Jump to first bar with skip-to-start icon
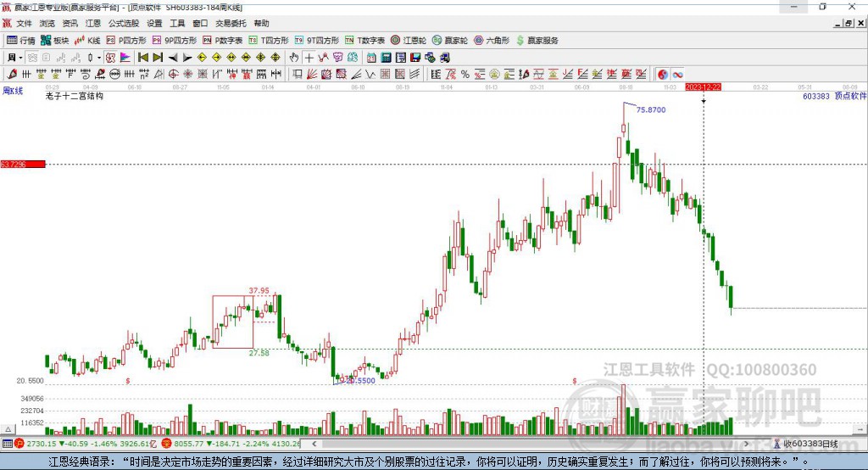 142,58
